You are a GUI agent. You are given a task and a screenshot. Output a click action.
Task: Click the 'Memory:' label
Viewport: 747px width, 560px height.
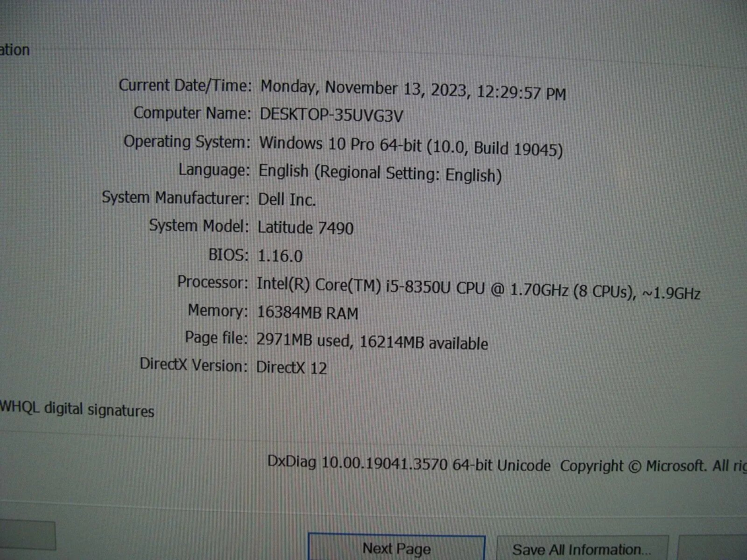coord(218,310)
